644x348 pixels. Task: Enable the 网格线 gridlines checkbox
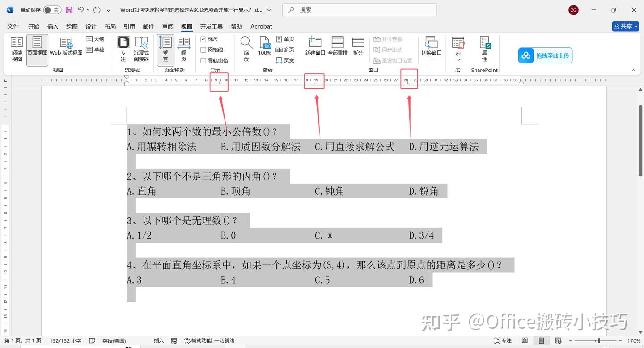[x=203, y=49]
